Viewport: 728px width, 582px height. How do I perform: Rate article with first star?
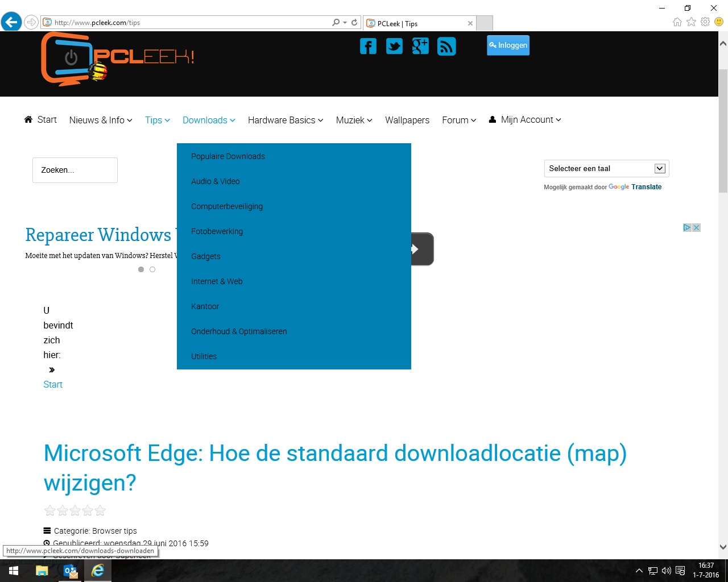(50, 510)
